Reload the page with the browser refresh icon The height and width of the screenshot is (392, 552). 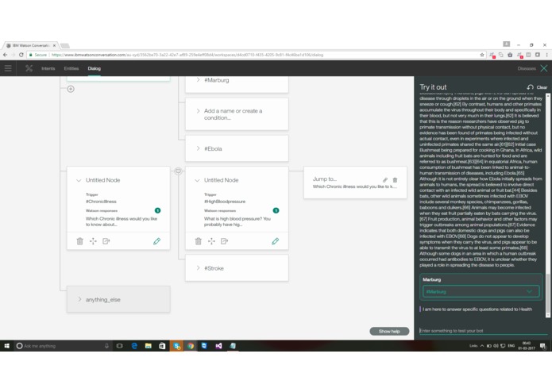(x=21, y=55)
